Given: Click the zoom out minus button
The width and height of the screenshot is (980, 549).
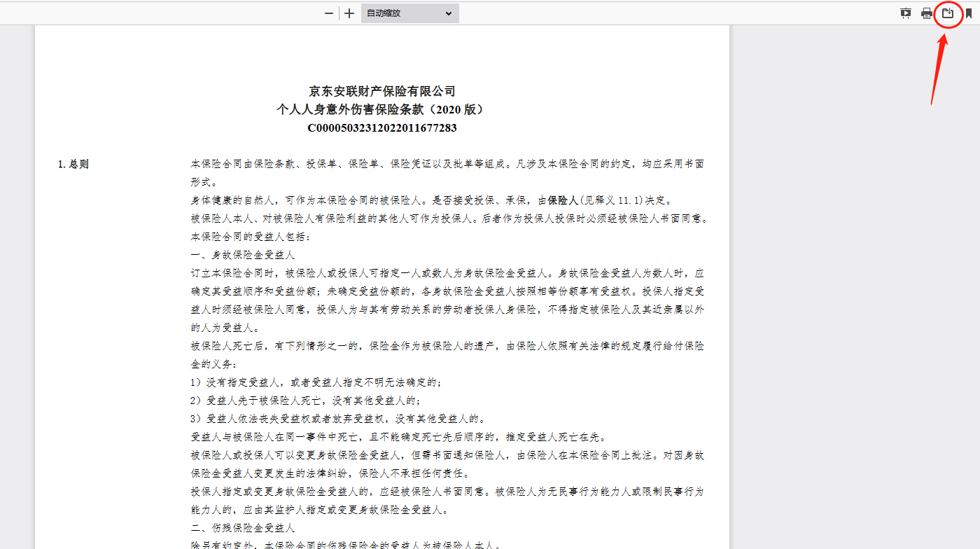Looking at the screenshot, I should (x=329, y=13).
